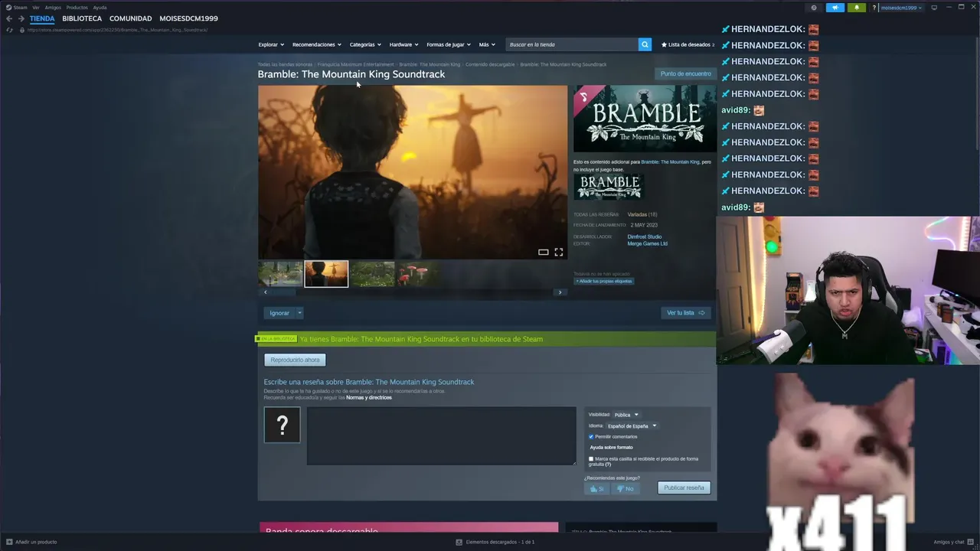Open the Steam logo menu
This screenshot has width=980, height=551.
(16, 8)
